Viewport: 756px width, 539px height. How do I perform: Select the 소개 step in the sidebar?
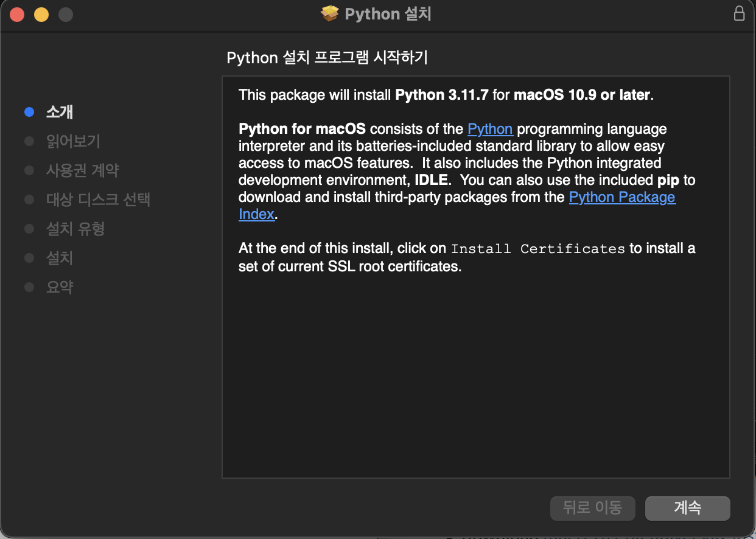pos(60,112)
